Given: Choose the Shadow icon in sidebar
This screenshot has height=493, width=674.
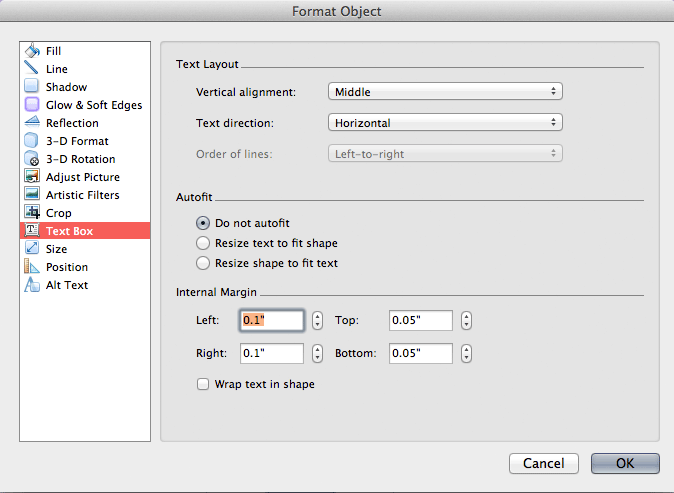Looking at the screenshot, I should click(32, 86).
